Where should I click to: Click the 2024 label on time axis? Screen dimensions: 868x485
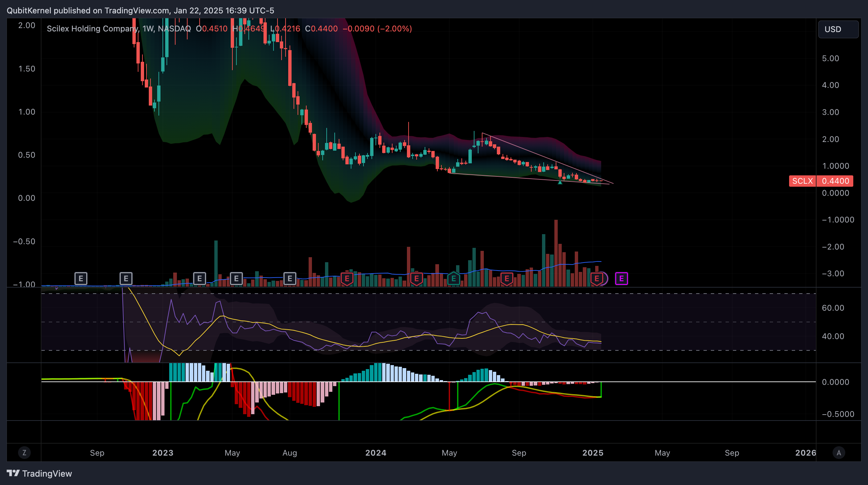(376, 453)
